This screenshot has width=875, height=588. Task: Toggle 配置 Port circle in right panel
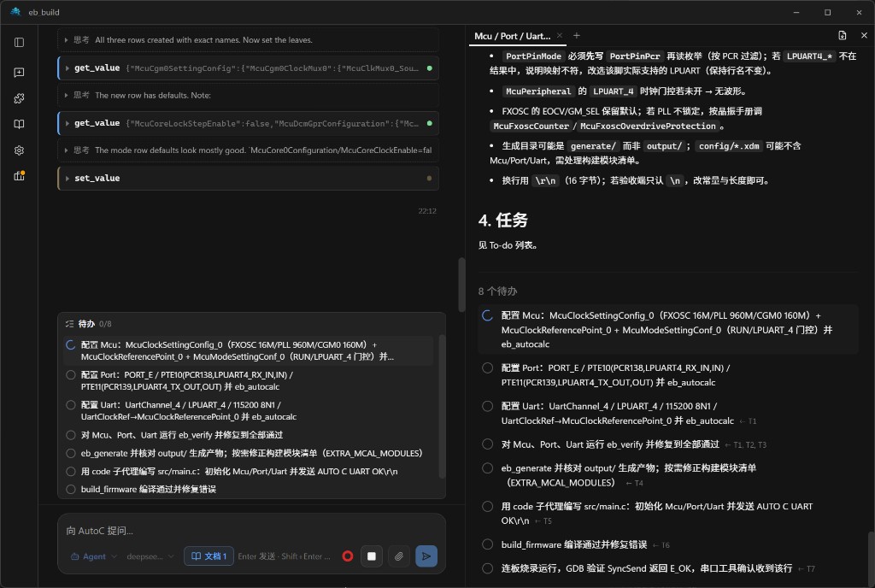487,368
